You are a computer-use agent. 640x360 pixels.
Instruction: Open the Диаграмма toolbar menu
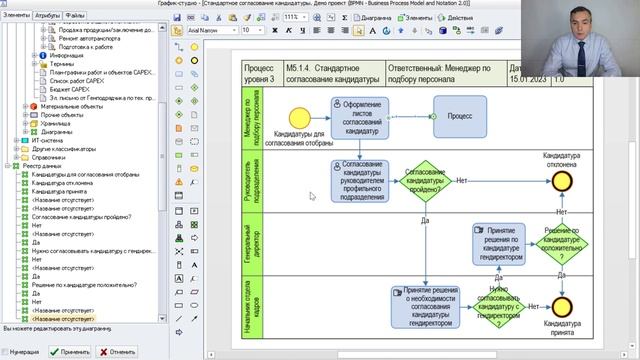click(372, 18)
